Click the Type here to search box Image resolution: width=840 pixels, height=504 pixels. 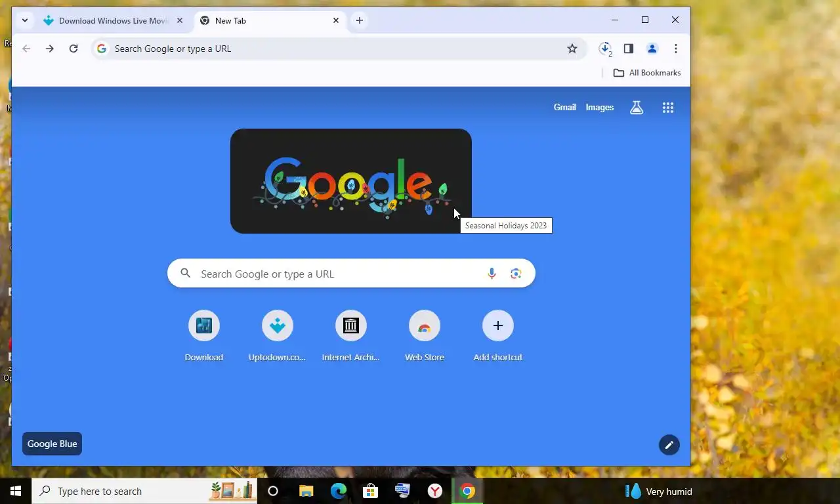[x=144, y=491]
